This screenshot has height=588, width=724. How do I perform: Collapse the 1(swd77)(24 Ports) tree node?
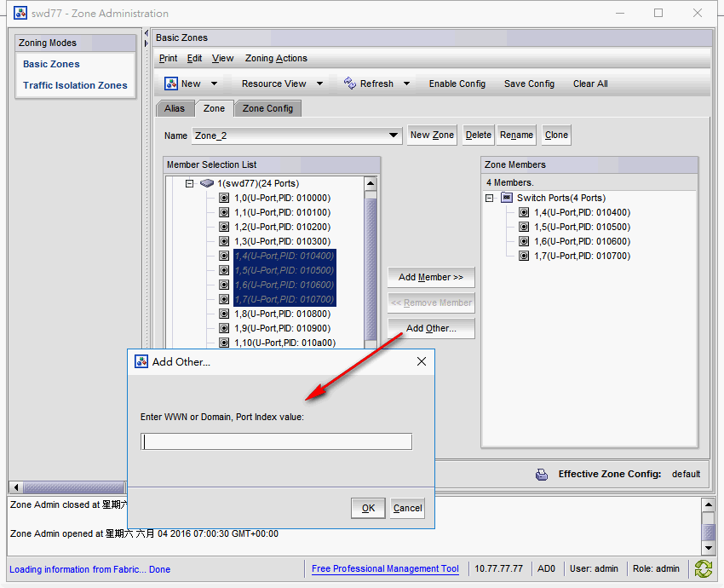coord(189,183)
